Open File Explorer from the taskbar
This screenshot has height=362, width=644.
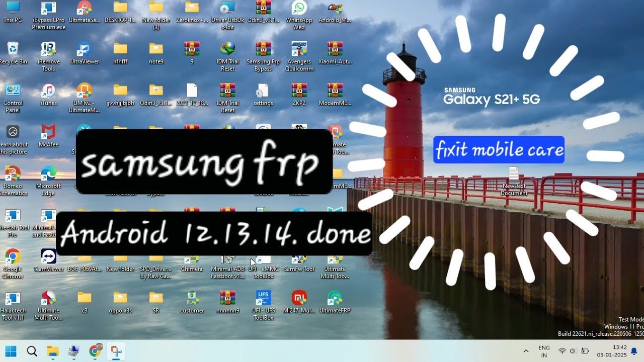[x=53, y=351]
